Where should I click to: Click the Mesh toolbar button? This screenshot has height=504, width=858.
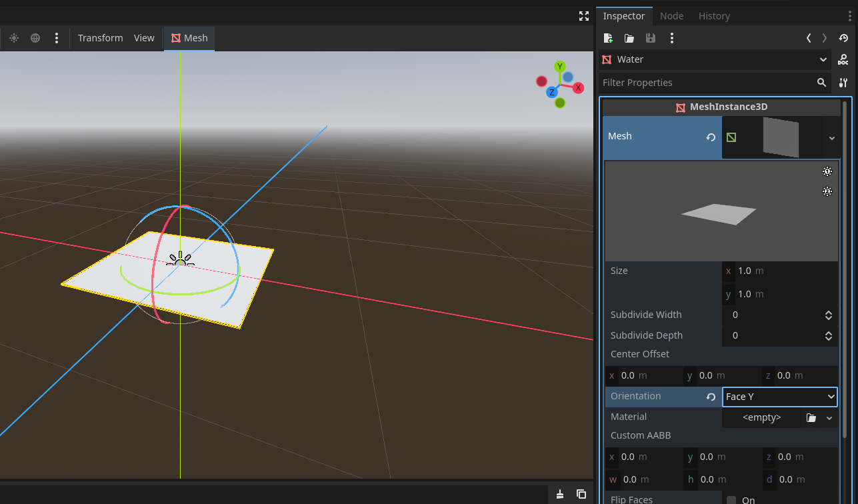coord(189,38)
